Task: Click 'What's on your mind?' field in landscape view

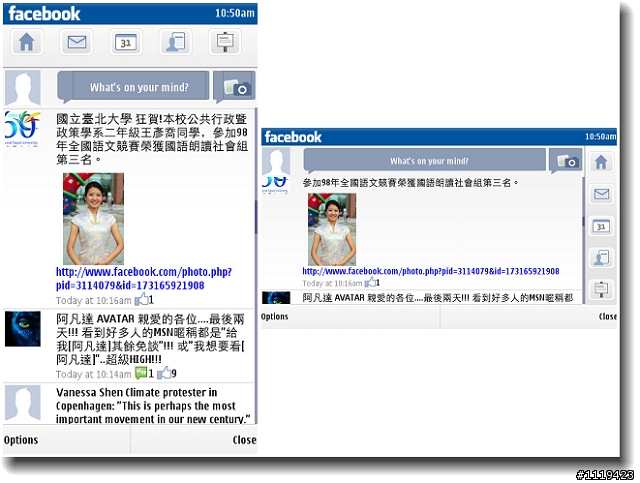Action: point(424,160)
